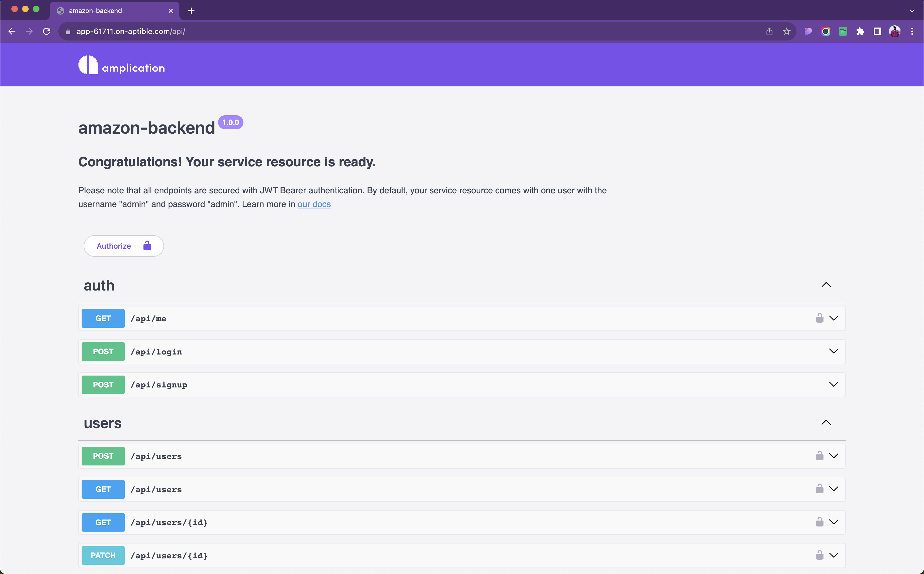Reload the page
The image size is (924, 574).
pyautogui.click(x=47, y=32)
